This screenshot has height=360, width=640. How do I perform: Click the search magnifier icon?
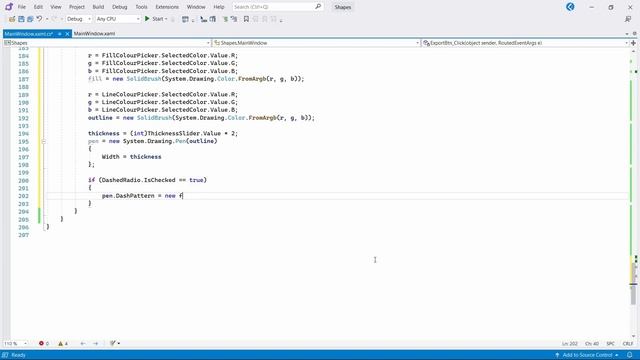tap(318, 7)
